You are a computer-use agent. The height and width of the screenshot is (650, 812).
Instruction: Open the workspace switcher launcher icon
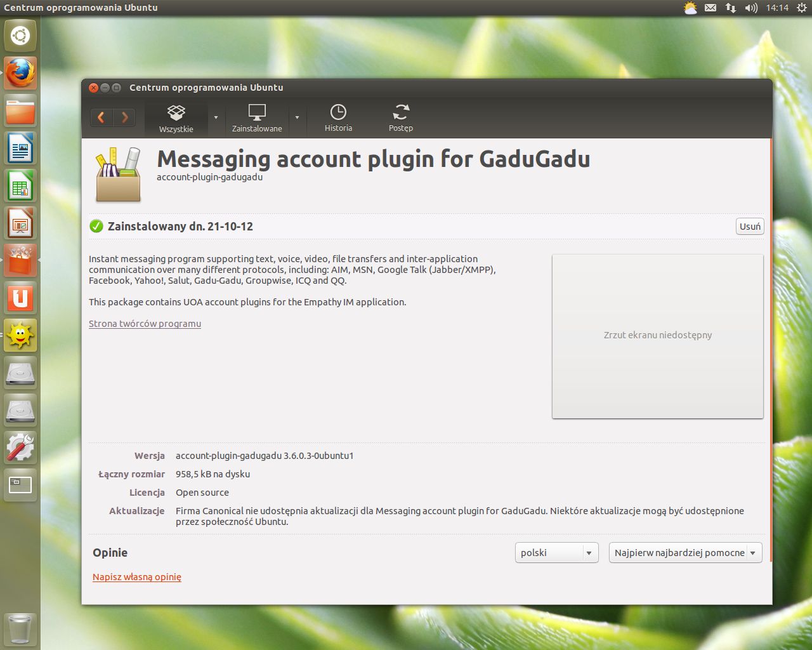20,485
